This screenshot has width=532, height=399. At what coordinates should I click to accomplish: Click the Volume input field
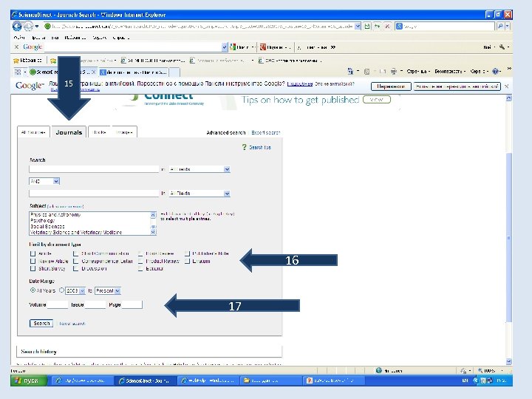point(58,304)
